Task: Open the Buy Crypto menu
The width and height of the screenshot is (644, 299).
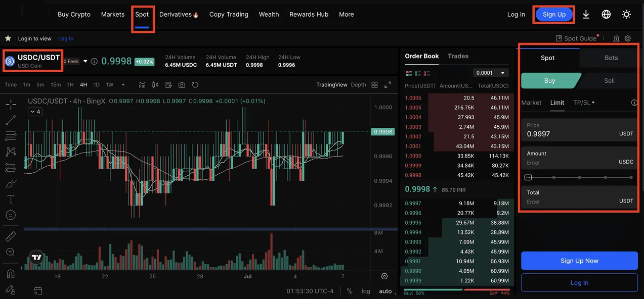Action: tap(74, 15)
